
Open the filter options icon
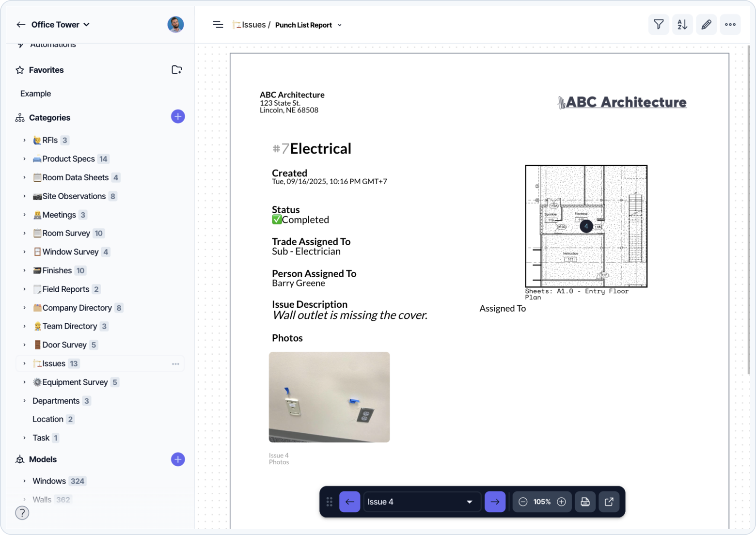tap(659, 25)
